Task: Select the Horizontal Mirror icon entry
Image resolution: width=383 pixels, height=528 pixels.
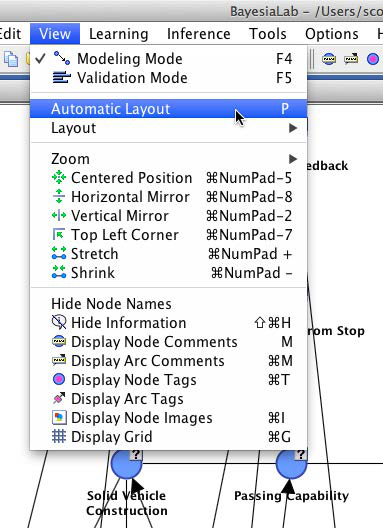Action: point(59,196)
